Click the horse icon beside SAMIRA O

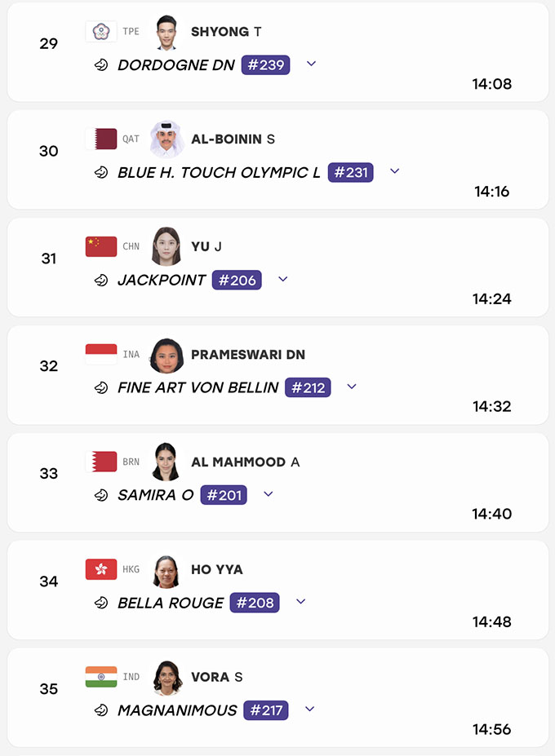click(x=101, y=495)
